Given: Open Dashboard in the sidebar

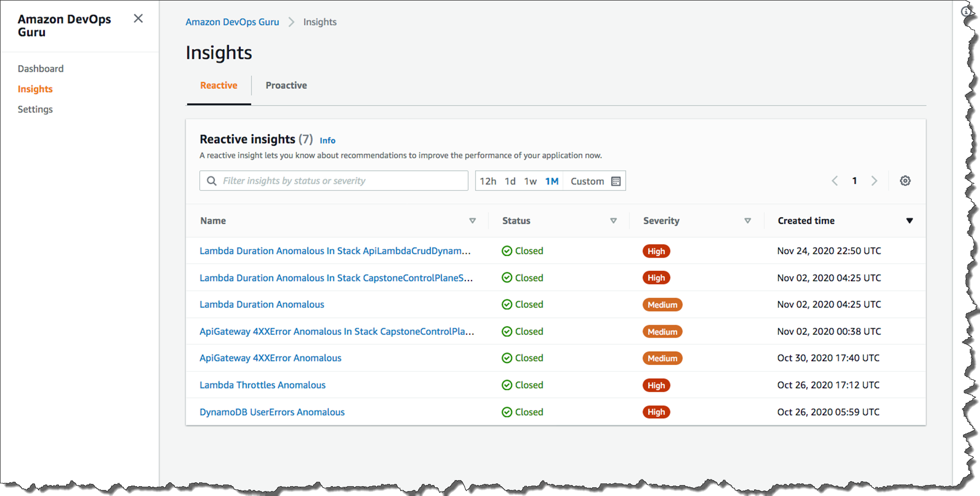Looking at the screenshot, I should pyautogui.click(x=41, y=69).
